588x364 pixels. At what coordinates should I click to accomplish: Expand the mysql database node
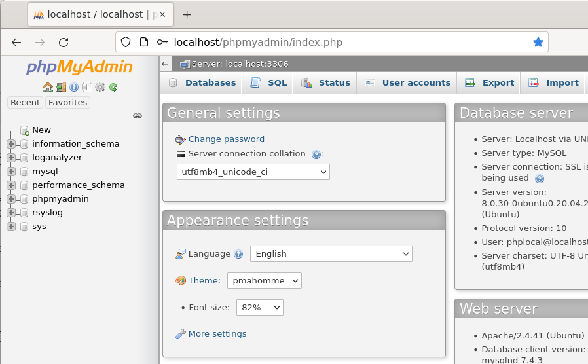(x=11, y=172)
